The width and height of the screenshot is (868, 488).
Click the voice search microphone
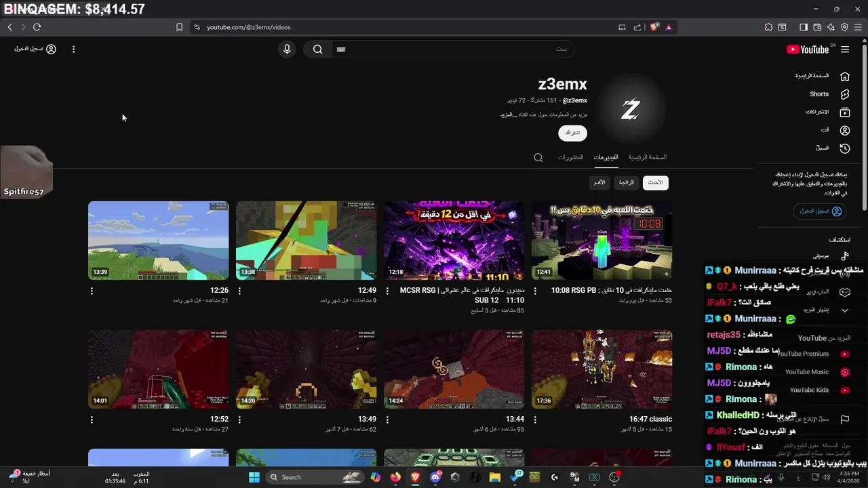pyautogui.click(x=287, y=49)
